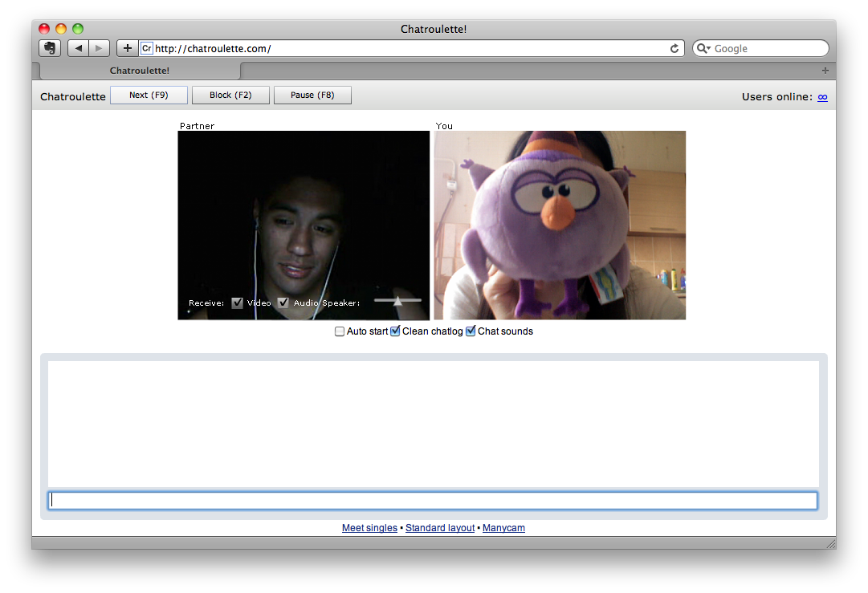This screenshot has height=593, width=868.
Task: Click the You label above webcam
Action: [x=444, y=125]
